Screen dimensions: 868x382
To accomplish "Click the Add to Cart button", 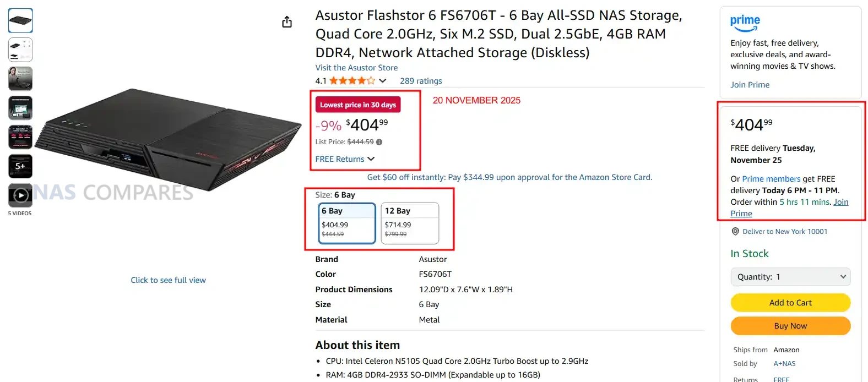I will (790, 303).
